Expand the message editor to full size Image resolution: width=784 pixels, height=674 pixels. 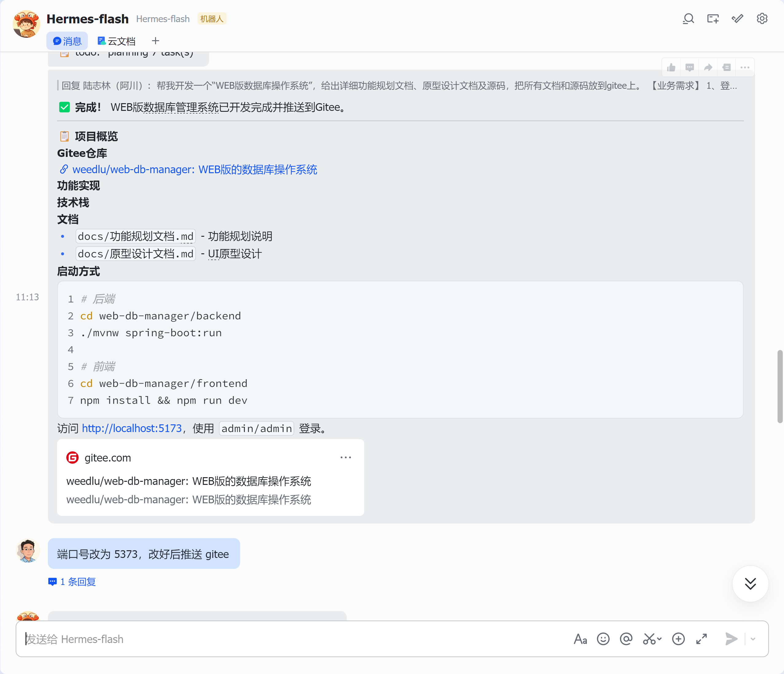(x=701, y=639)
